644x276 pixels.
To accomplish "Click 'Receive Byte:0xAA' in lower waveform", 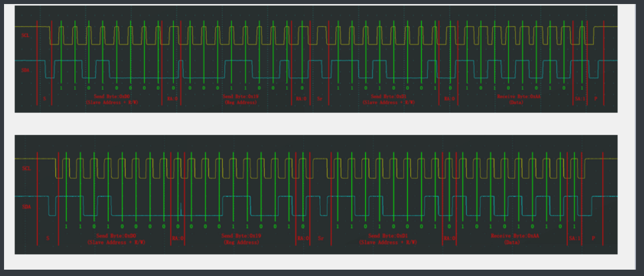I will click(x=514, y=236).
